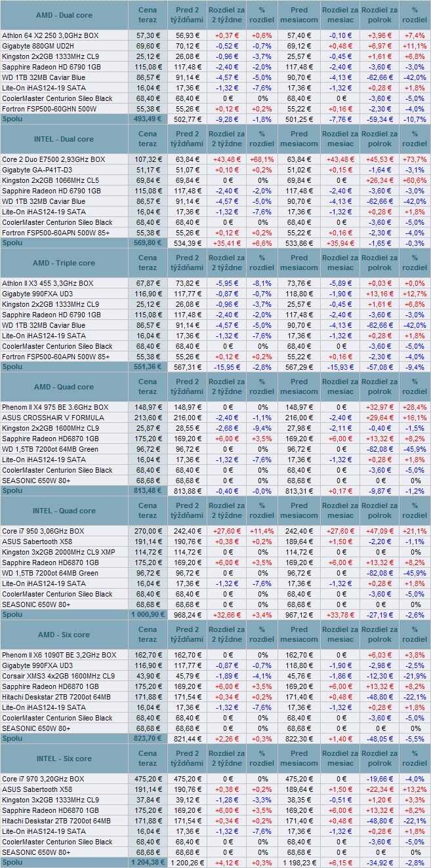Screen dimensions: 431x868
Task: Click the 502,77 € two-weeks-ago total
Action: [187, 119]
